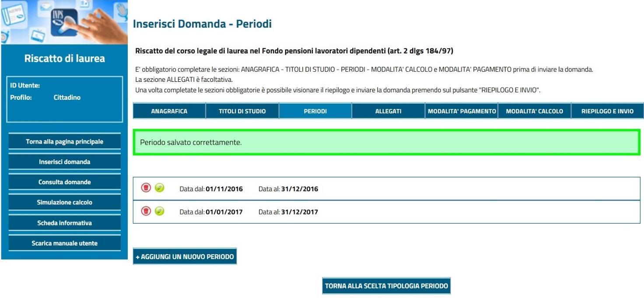Open MODALITA' PAGAMENTO tab
Viewport: 644px width, 298px height.
point(462,111)
